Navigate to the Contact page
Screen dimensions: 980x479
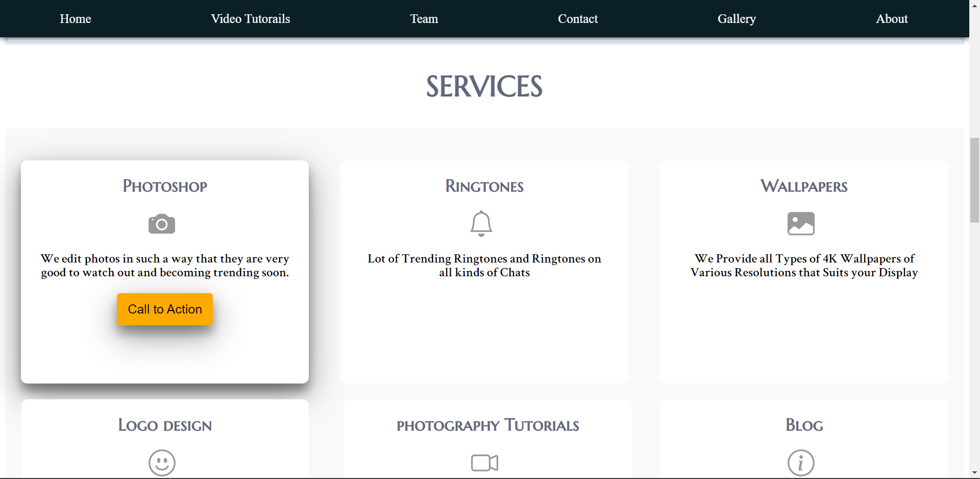click(577, 19)
